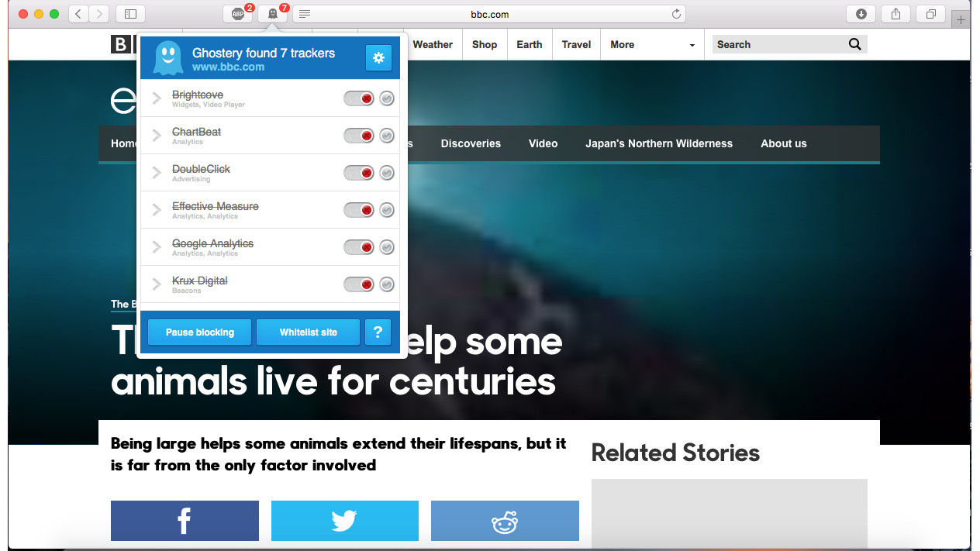The image size is (980, 551).
Task: Open the Earth section
Action: [530, 44]
